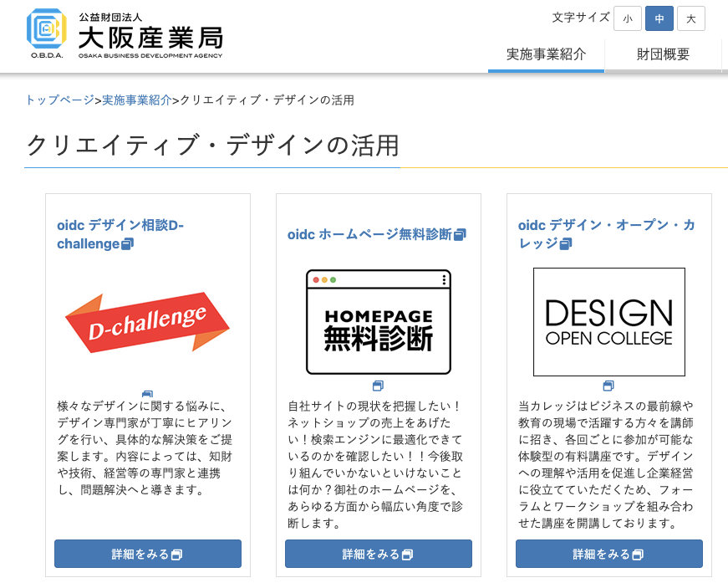This screenshot has height=588, width=728.
Task: Click 詳細をみる for oidc デザイン相談D-challenge
Action: coord(147,554)
